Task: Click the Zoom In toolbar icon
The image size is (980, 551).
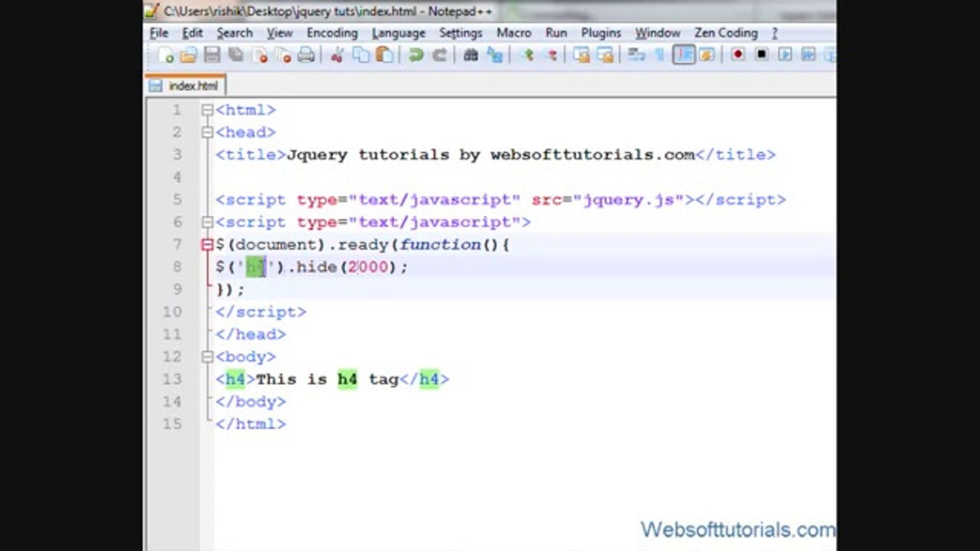Action: (527, 55)
